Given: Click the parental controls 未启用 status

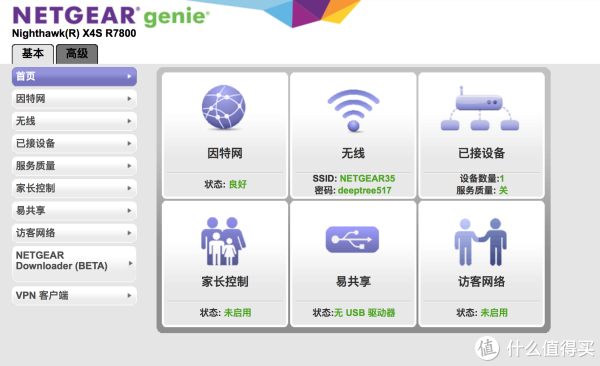Looking at the screenshot, I should pos(237,313).
